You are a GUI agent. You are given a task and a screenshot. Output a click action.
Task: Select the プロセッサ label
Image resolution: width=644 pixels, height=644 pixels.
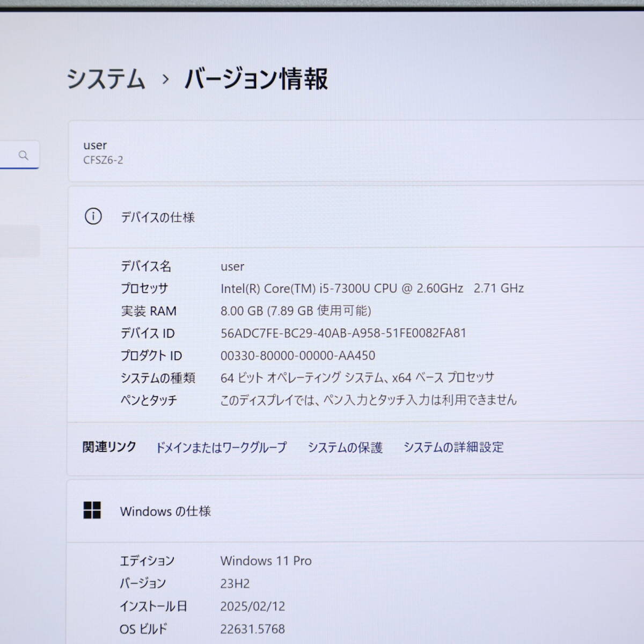pyautogui.click(x=144, y=288)
